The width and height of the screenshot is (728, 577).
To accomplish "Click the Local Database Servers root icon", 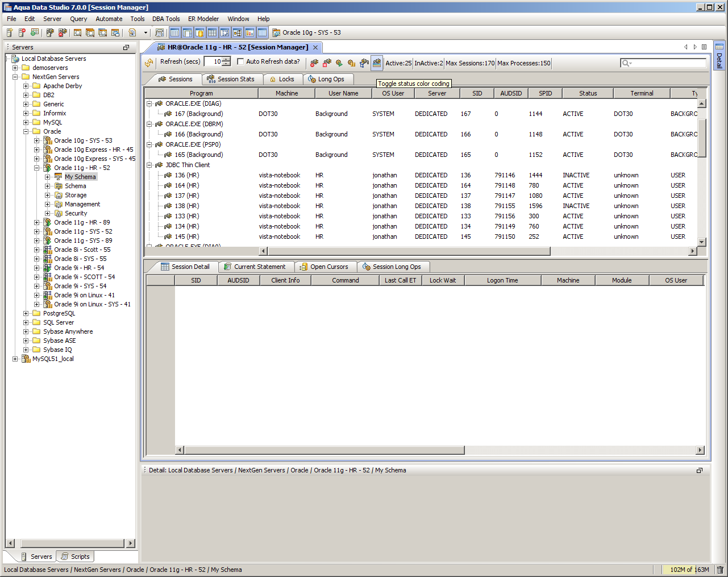I will pos(15,59).
